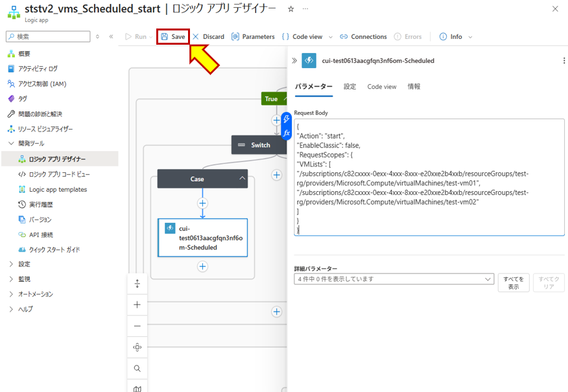This screenshot has height=392, width=568.
Task: Fit the workflow to view
Action: tap(137, 347)
